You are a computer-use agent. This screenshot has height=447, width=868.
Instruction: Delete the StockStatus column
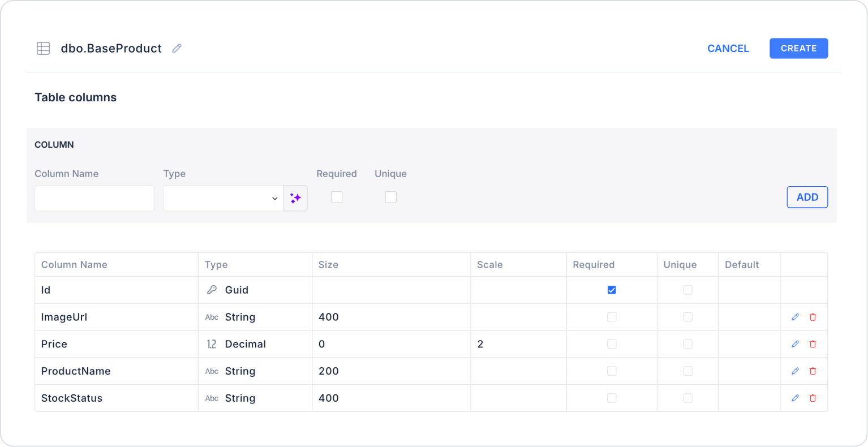tap(813, 398)
